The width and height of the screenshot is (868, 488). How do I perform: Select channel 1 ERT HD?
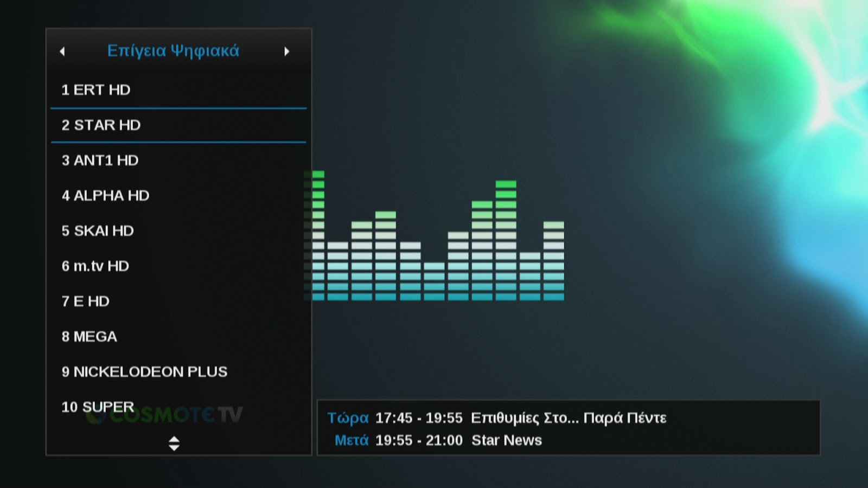[x=178, y=90]
